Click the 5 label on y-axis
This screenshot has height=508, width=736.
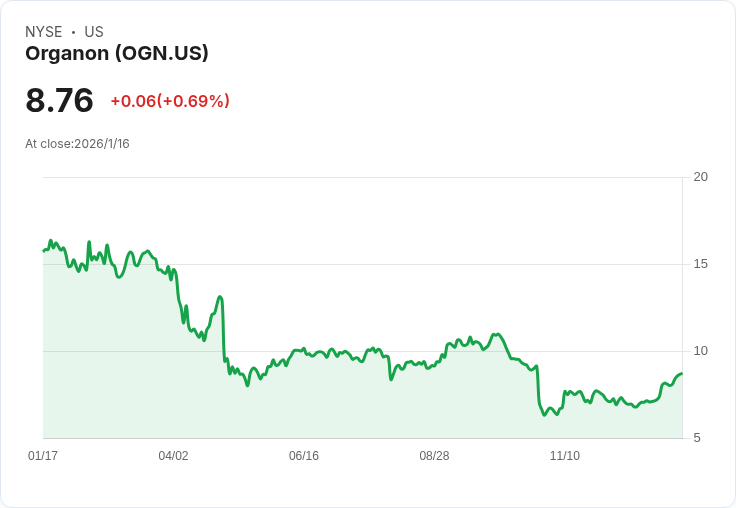tap(698, 438)
